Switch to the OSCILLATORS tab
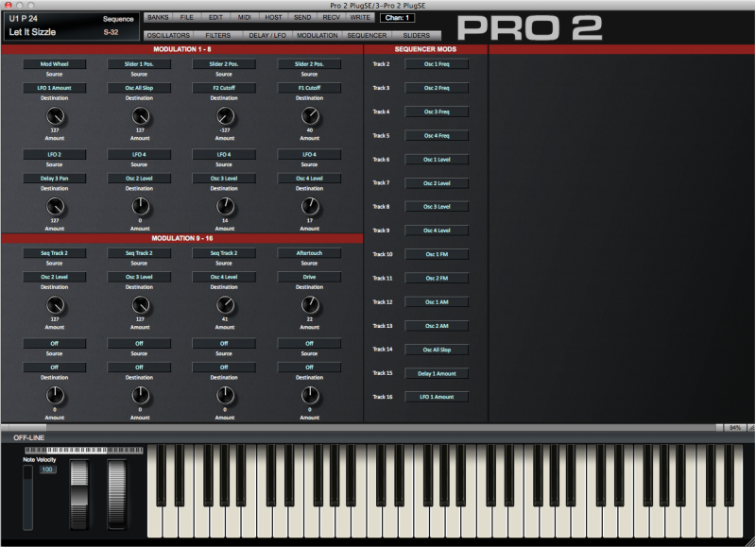This screenshot has width=756, height=547. (x=168, y=35)
